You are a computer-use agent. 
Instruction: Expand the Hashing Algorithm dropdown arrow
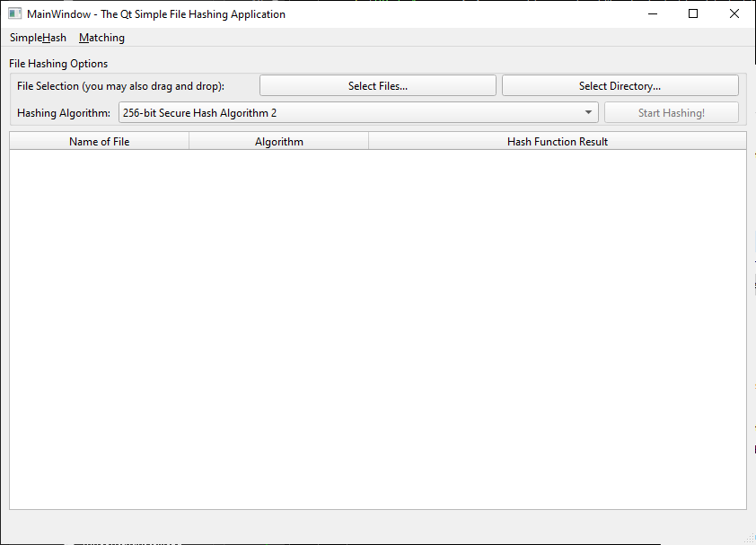[x=588, y=113]
